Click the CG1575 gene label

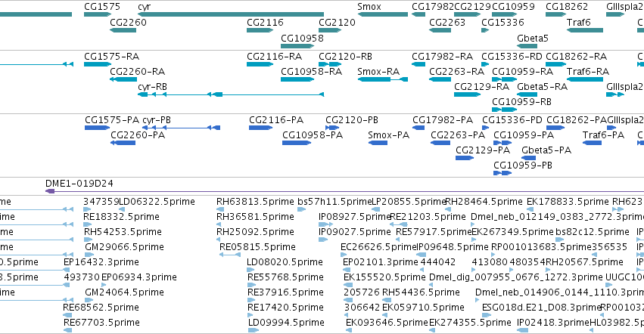102,7
